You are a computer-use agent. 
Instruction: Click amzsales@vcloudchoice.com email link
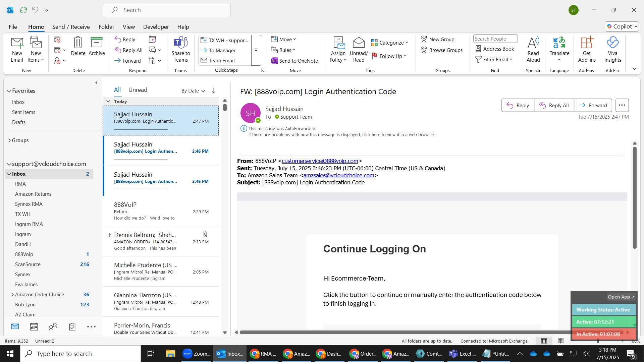tap(338, 175)
